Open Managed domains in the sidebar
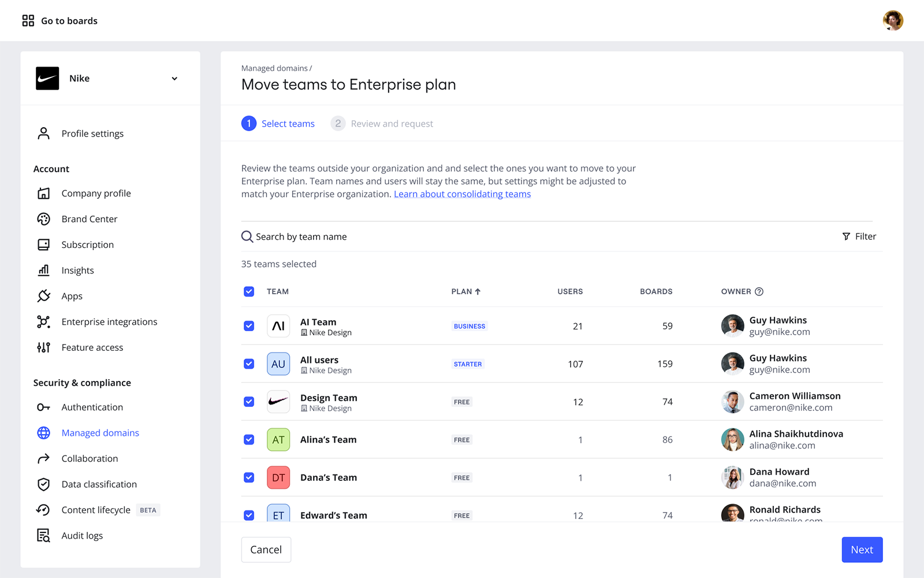The image size is (924, 578). (x=100, y=433)
